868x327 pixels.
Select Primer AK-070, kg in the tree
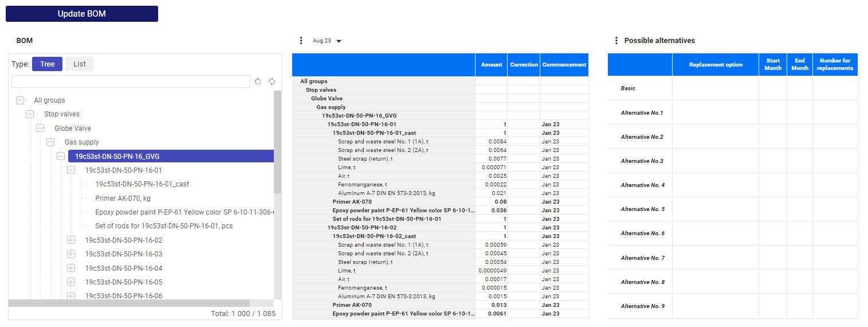click(123, 198)
